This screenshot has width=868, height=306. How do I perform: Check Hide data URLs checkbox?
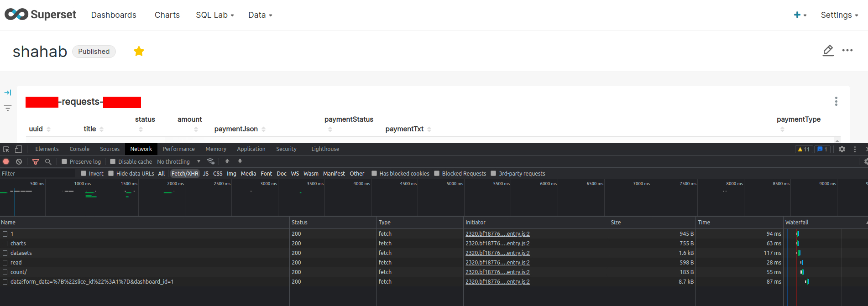coord(111,173)
